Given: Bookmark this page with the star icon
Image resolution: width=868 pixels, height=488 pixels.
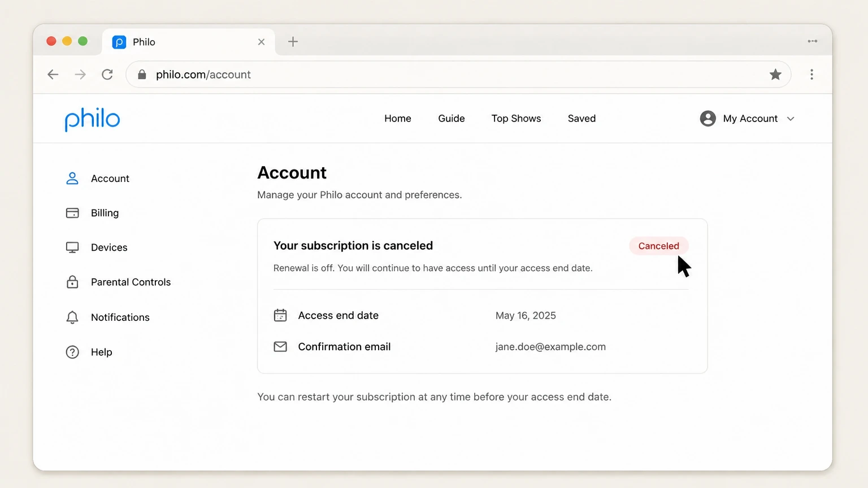Looking at the screenshot, I should click(x=775, y=75).
